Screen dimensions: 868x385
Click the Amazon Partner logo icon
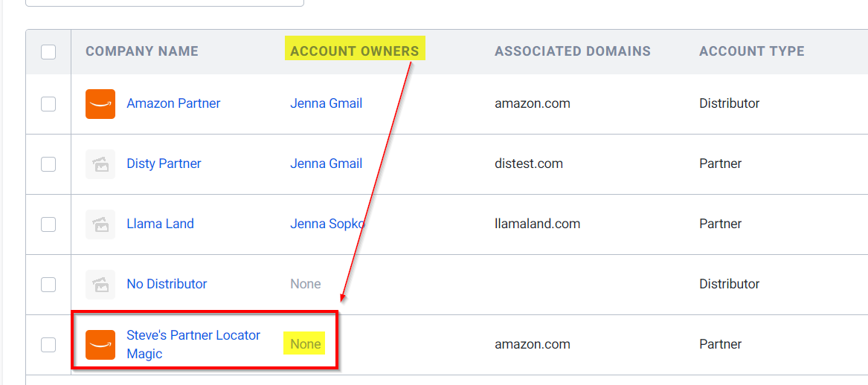pyautogui.click(x=100, y=104)
